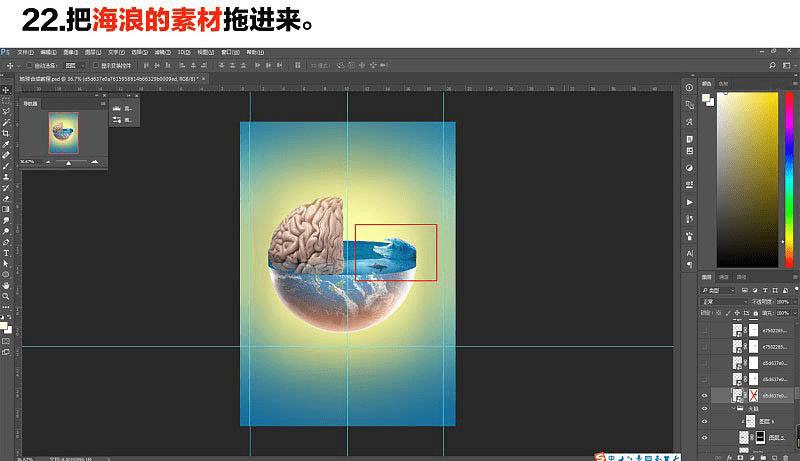Click the delete layer trash icon
This screenshot has width=800, height=461.
click(x=786, y=458)
